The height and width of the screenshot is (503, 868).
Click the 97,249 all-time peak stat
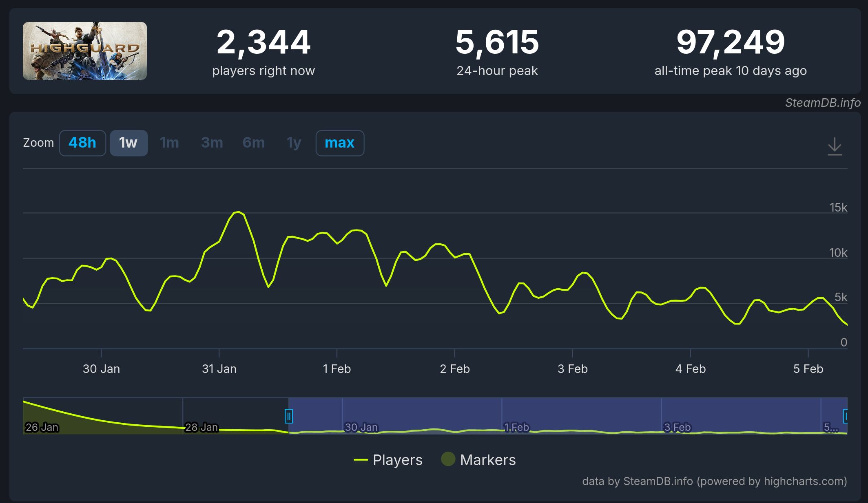pos(730,42)
